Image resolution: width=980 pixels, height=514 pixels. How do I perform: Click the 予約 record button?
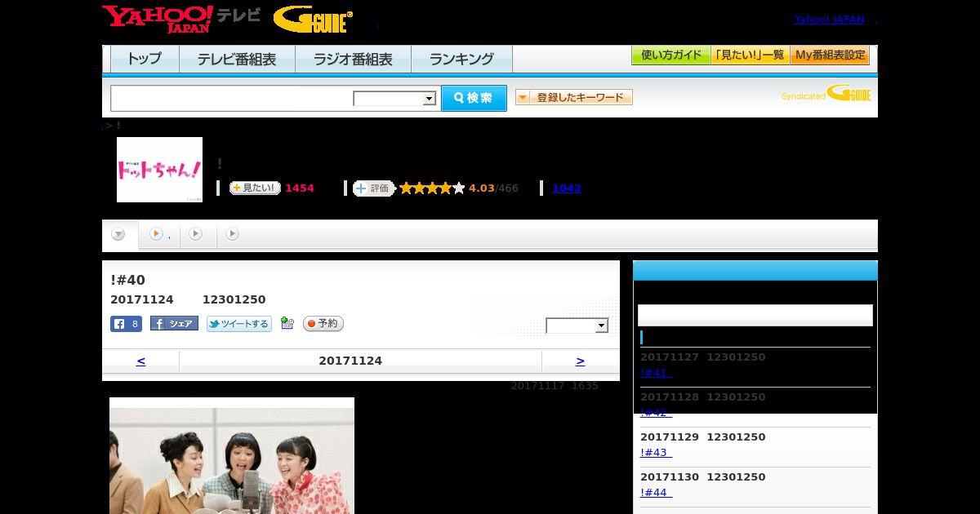coord(323,324)
